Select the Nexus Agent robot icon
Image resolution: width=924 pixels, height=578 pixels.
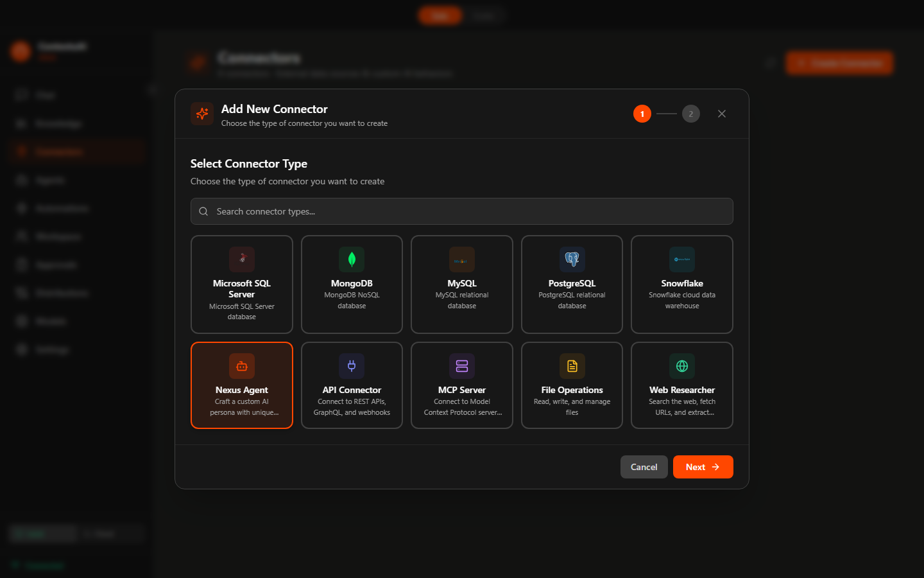point(242,366)
